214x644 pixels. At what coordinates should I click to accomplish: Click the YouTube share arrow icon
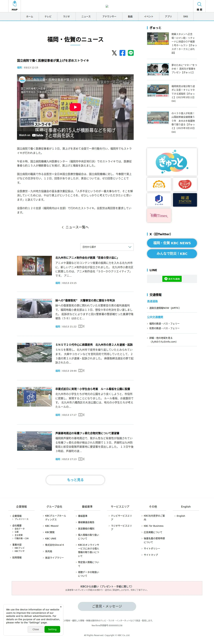pos(126,79)
